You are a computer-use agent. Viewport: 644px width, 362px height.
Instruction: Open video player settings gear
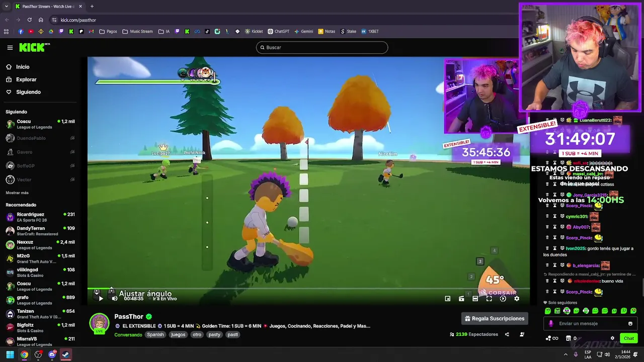point(517,299)
